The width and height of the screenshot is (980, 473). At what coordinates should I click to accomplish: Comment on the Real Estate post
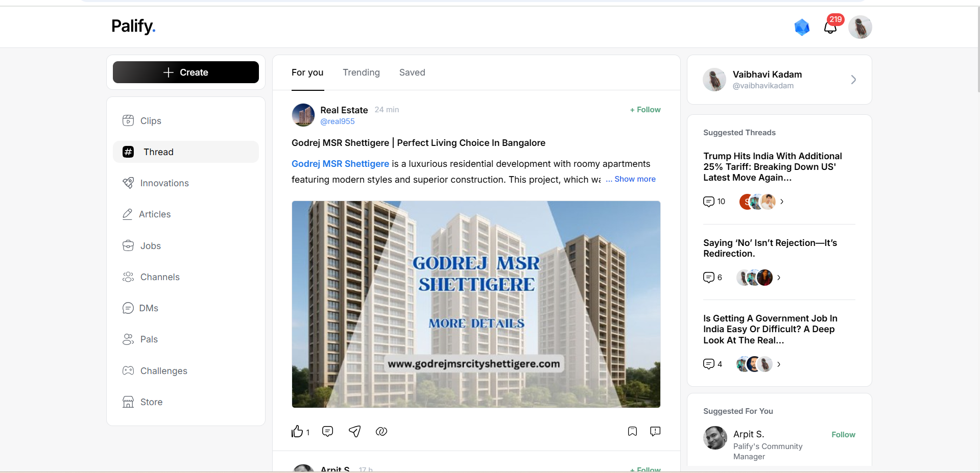(x=328, y=432)
